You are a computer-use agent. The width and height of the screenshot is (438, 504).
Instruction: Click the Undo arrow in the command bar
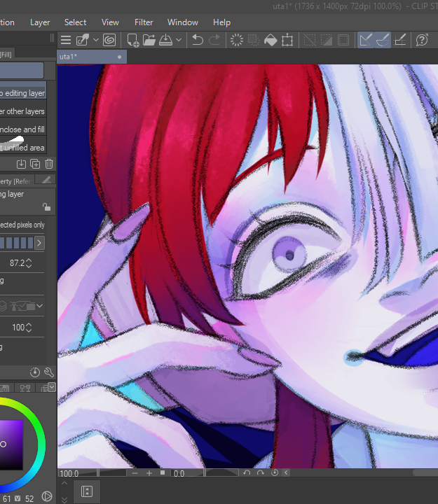click(x=198, y=40)
